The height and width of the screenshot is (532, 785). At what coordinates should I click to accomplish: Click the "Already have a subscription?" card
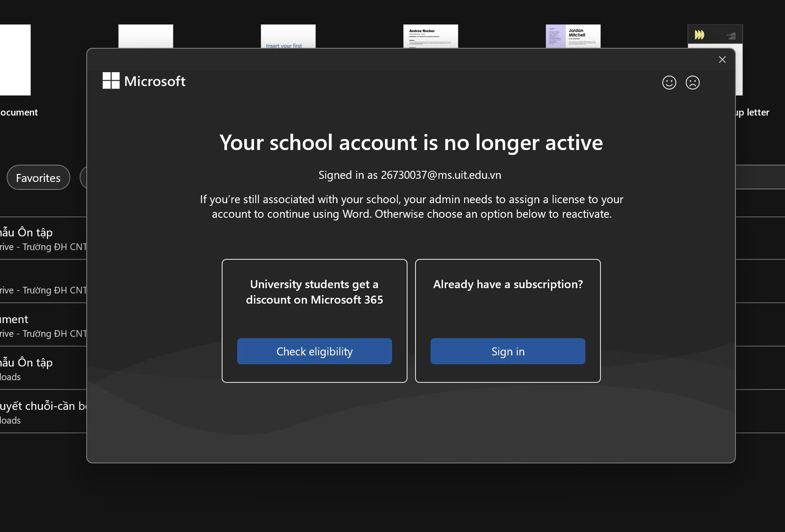click(x=508, y=321)
